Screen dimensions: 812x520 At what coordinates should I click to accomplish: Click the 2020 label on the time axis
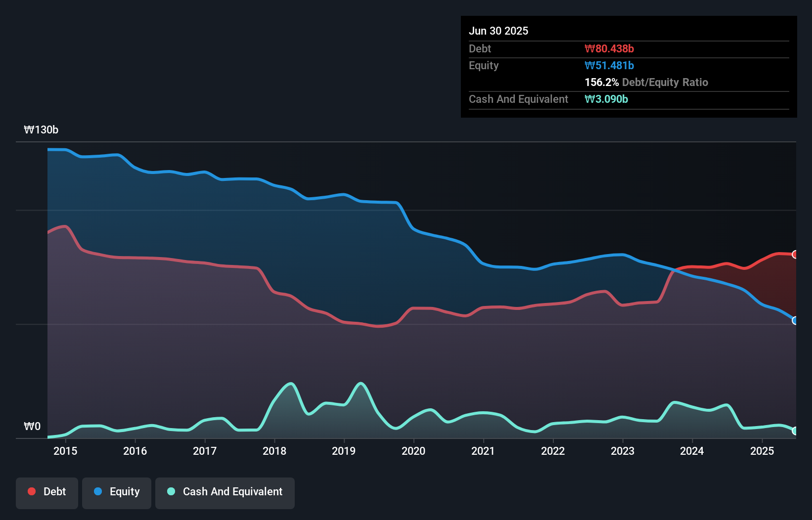pyautogui.click(x=414, y=451)
